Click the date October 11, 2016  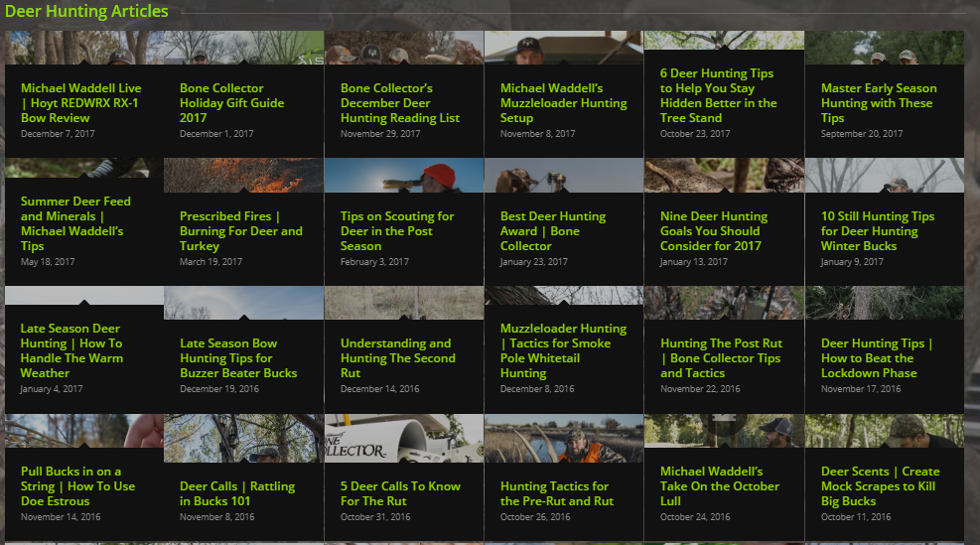point(856,517)
